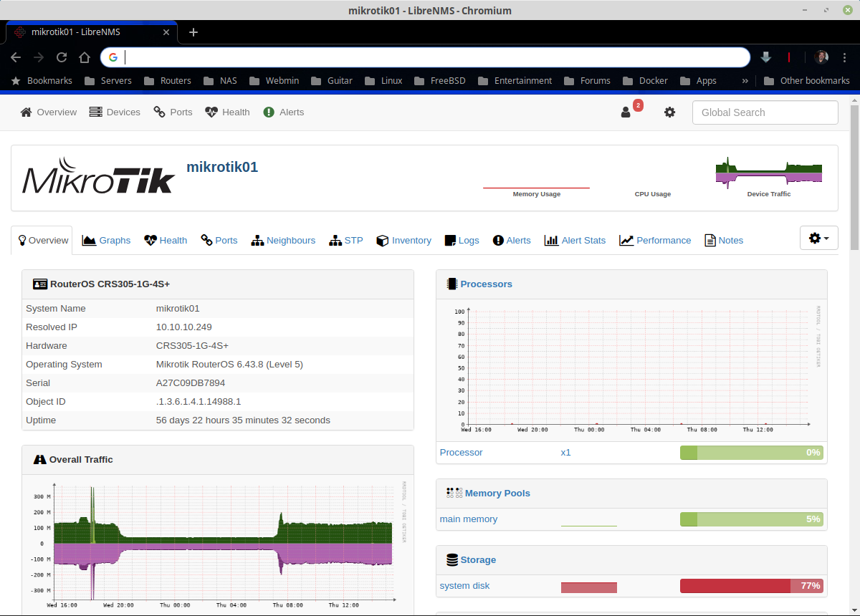Open the system disk link

(x=465, y=586)
